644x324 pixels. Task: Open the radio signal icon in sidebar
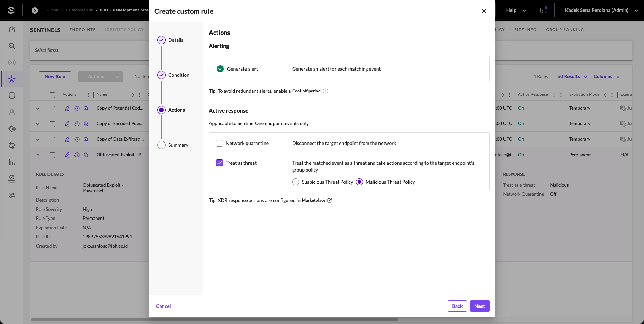[12, 63]
